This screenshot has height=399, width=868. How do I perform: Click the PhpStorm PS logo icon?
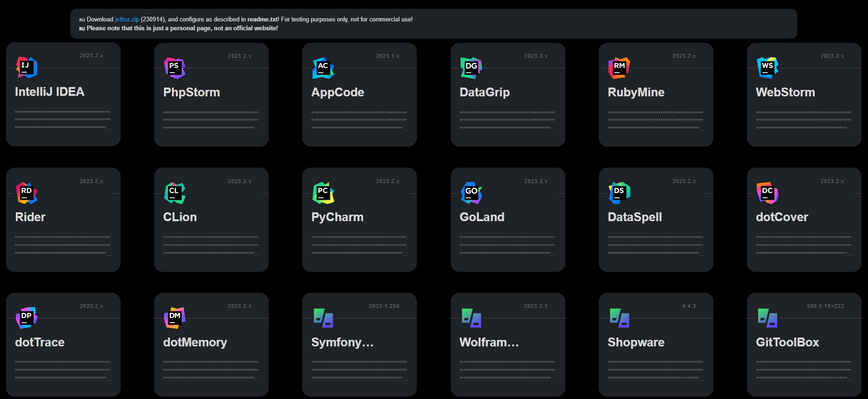coord(175,68)
